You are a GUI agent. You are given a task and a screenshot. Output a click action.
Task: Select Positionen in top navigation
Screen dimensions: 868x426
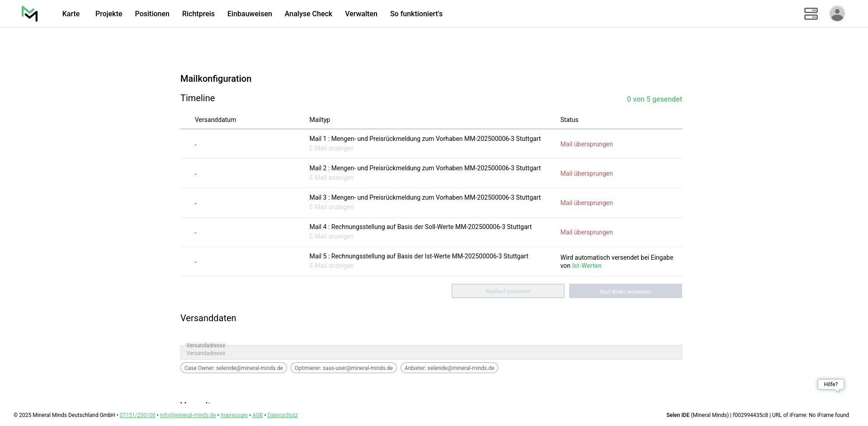[152, 14]
